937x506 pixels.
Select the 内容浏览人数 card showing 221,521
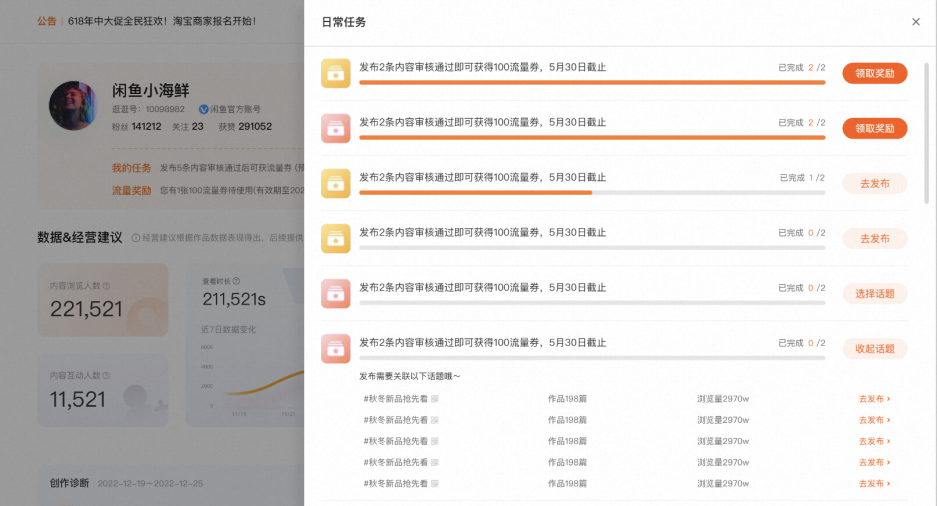(103, 300)
